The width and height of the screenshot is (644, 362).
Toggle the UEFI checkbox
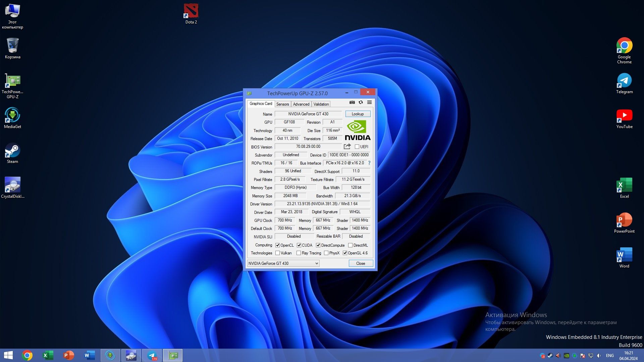coord(357,146)
